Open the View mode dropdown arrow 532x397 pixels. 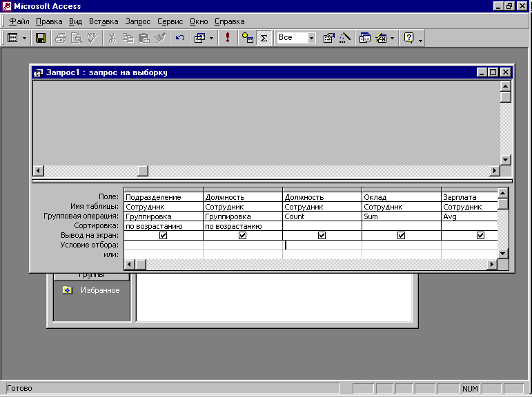coord(24,38)
